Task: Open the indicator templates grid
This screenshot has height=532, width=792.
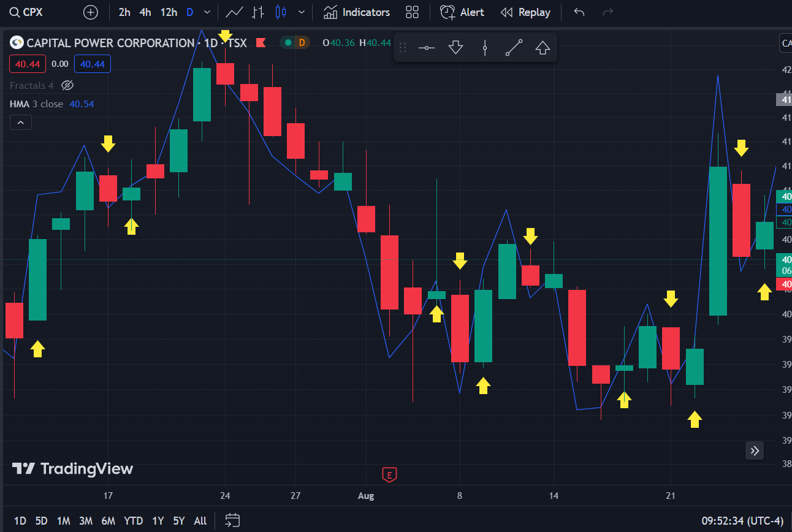Action: click(412, 12)
